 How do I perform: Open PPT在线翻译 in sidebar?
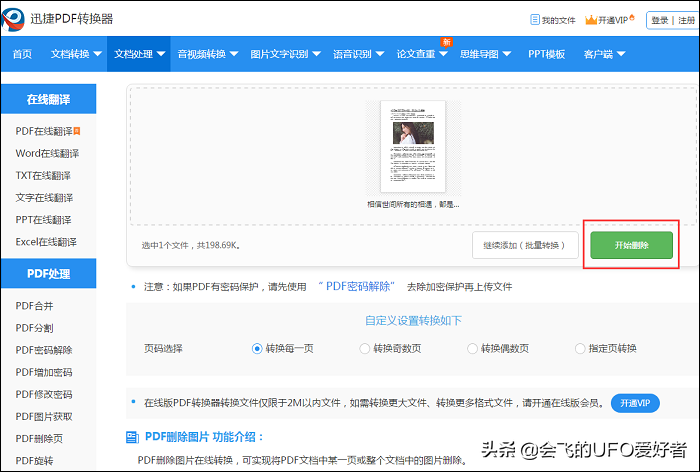point(43,220)
